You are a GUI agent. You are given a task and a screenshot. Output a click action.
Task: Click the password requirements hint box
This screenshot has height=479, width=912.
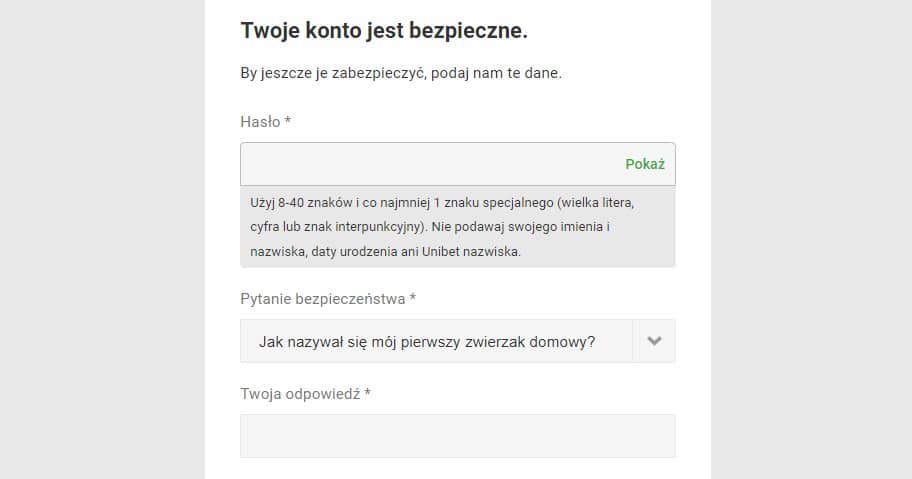click(x=457, y=227)
